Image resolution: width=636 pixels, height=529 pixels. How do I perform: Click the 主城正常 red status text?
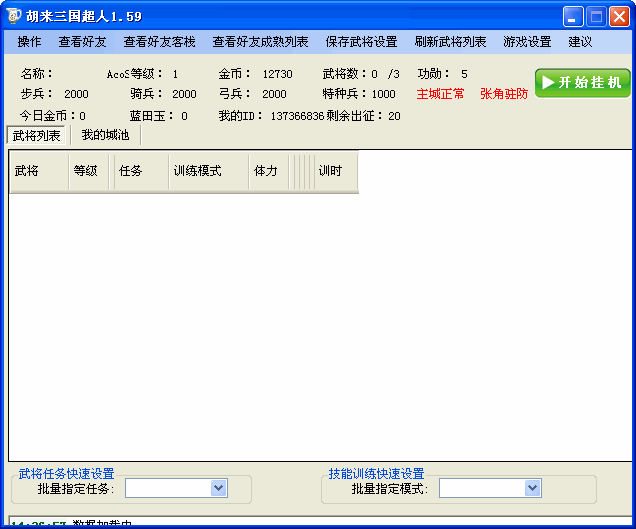[440, 94]
